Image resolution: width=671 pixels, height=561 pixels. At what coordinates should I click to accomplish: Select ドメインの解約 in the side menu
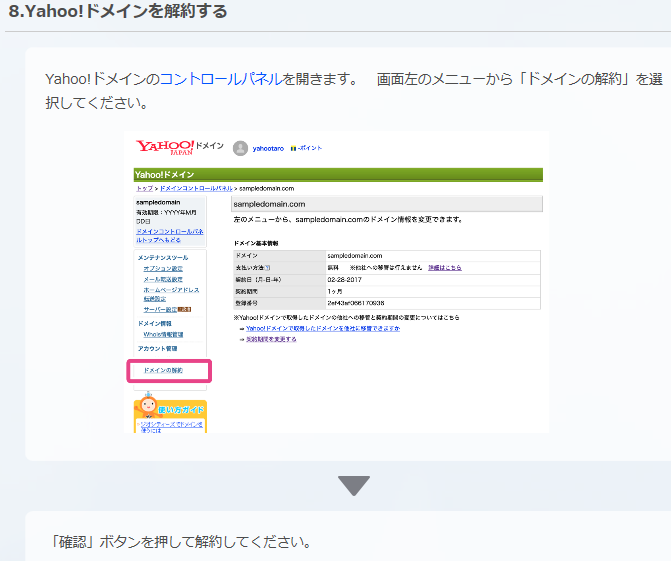163,371
